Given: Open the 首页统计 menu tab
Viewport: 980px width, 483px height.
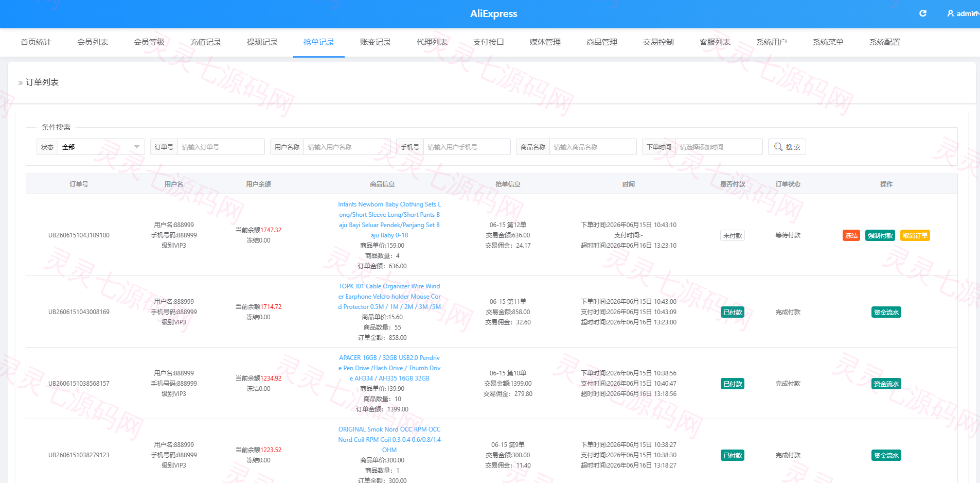Looking at the screenshot, I should tap(36, 42).
